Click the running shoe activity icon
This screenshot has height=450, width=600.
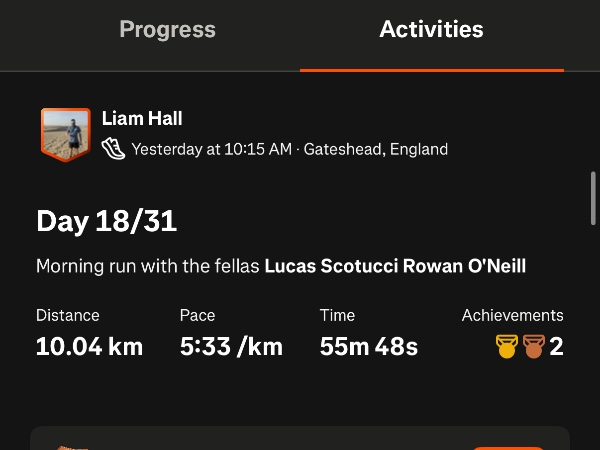coord(113,149)
